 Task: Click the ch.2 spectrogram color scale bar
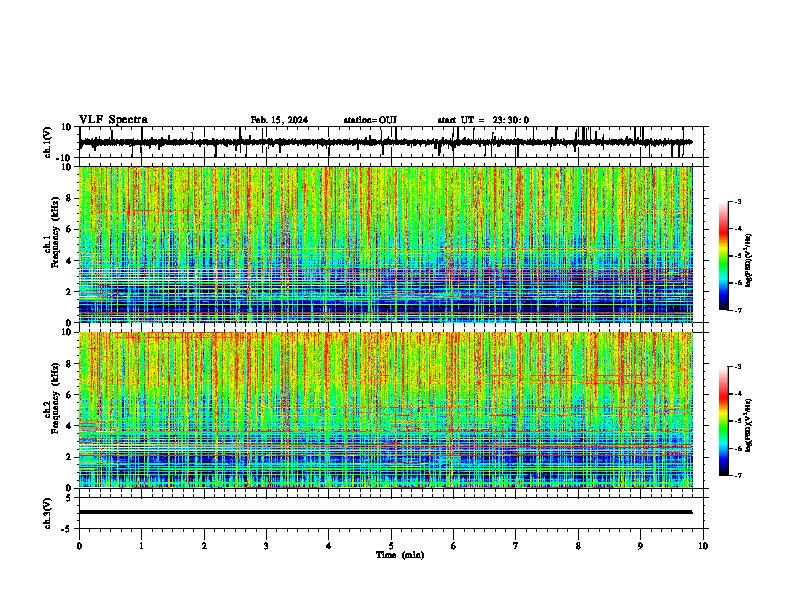tap(724, 421)
